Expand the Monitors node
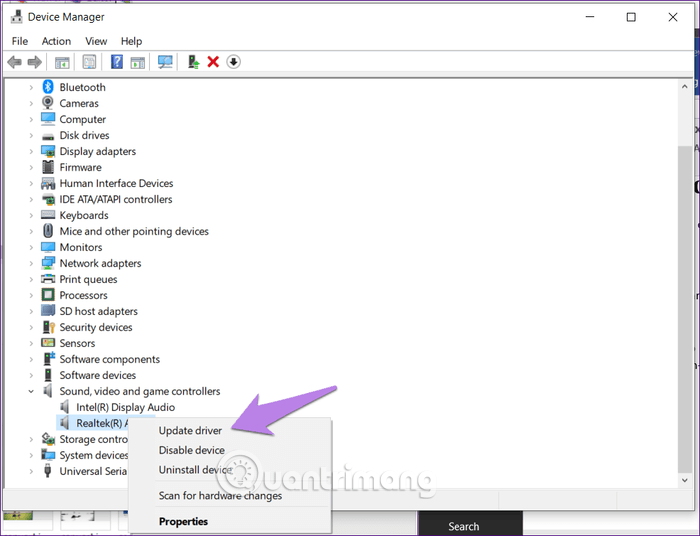This screenshot has height=536, width=700. 31,247
